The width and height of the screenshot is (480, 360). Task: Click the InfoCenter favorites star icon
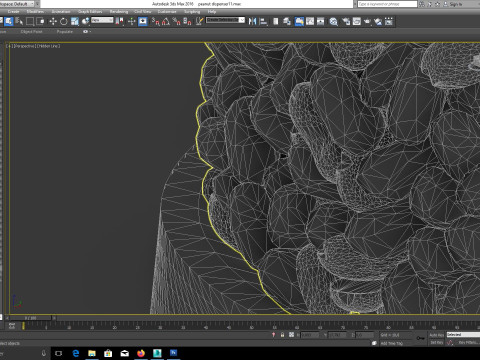coord(438,4)
